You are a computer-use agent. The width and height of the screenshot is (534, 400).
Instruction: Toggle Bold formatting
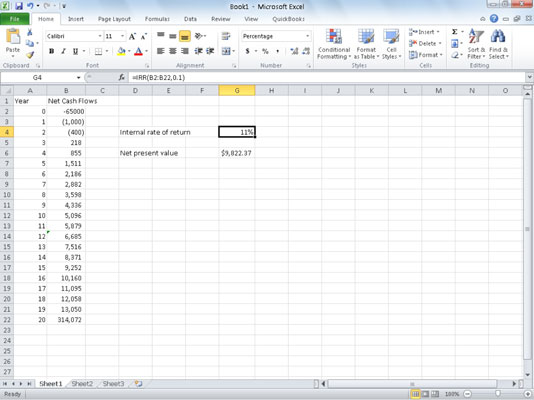[51, 51]
